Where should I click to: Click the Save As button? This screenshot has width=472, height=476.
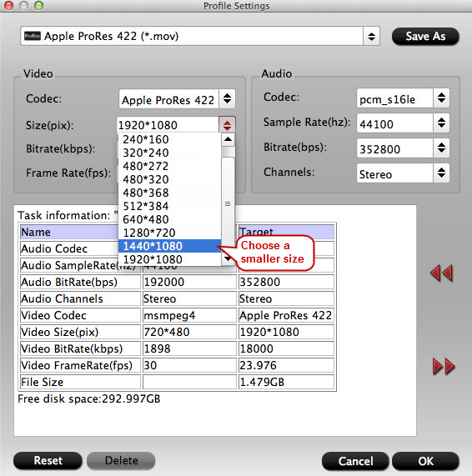[x=425, y=37]
